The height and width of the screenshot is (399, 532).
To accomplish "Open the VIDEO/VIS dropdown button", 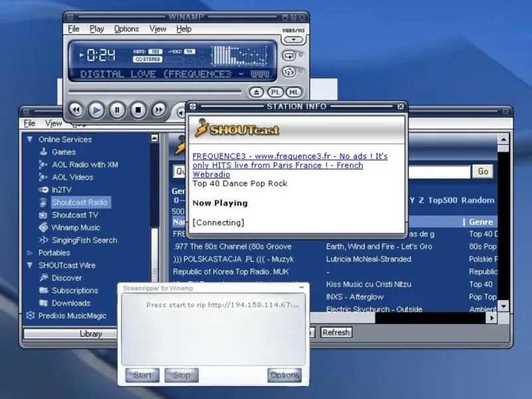I will tap(293, 40).
